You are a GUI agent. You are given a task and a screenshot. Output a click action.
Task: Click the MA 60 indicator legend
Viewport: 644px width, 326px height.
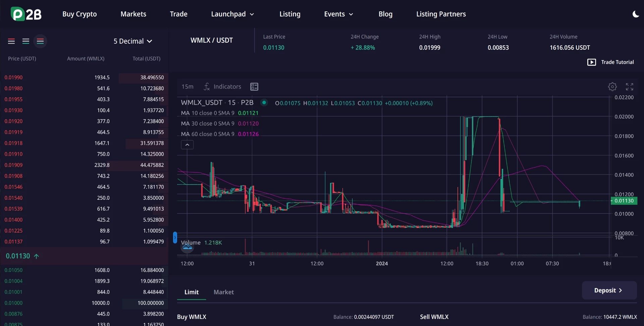[x=220, y=134]
